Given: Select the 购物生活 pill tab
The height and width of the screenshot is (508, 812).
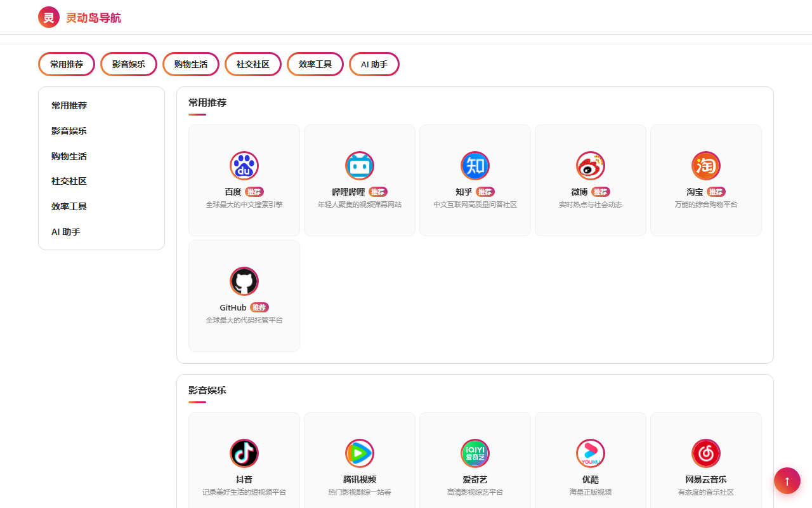Looking at the screenshot, I should (x=191, y=64).
